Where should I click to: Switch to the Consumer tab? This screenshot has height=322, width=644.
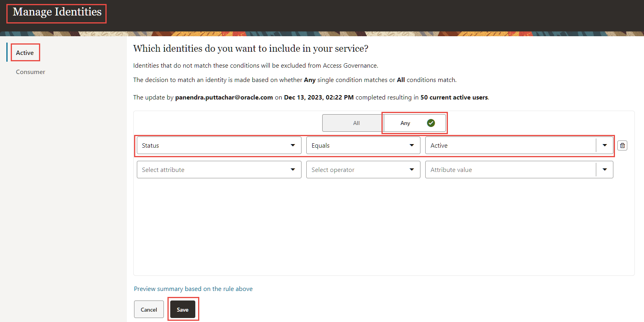point(30,72)
